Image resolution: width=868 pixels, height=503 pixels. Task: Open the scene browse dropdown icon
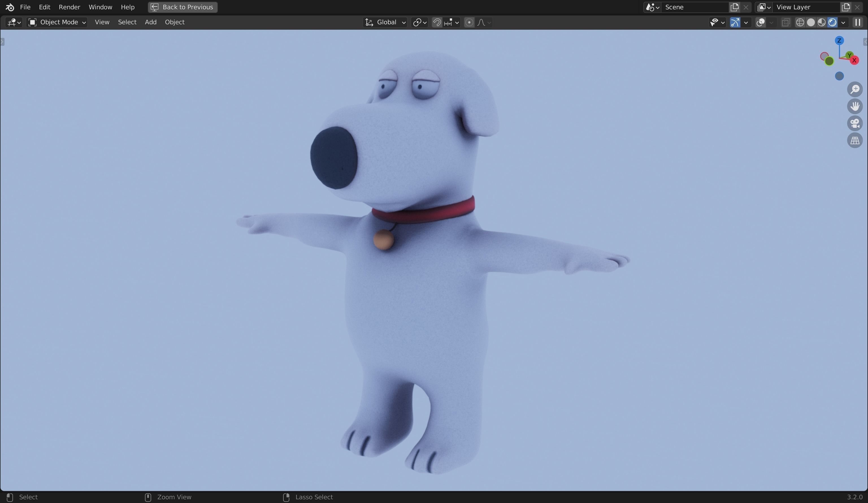[652, 7]
